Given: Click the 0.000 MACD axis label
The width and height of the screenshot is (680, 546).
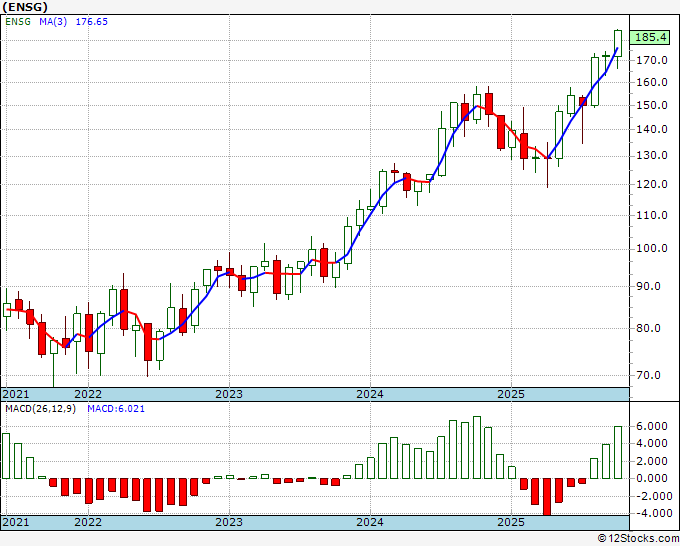Looking at the screenshot, I should (653, 478).
